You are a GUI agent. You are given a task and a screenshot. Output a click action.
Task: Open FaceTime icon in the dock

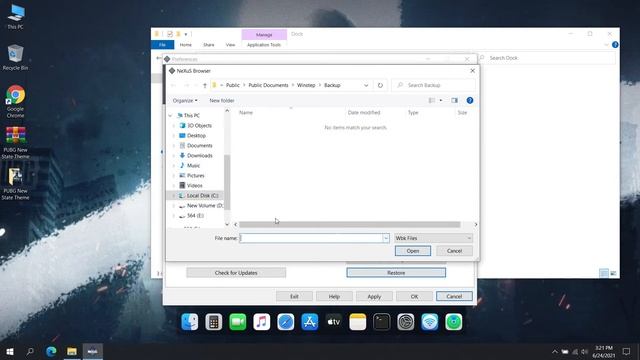click(238, 322)
